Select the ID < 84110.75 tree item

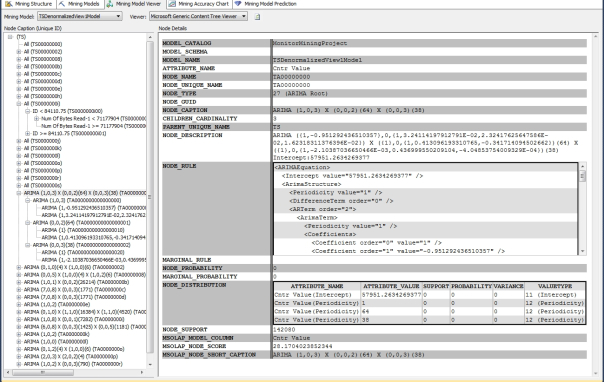[x=67, y=111]
